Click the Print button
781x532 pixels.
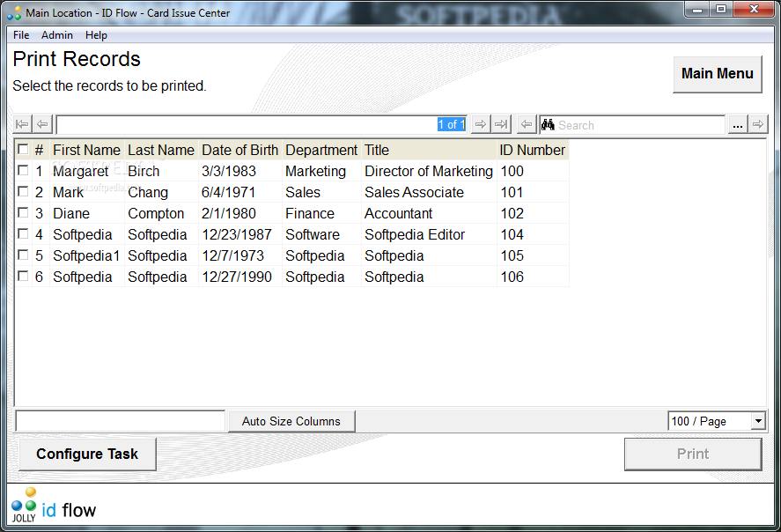(x=693, y=454)
